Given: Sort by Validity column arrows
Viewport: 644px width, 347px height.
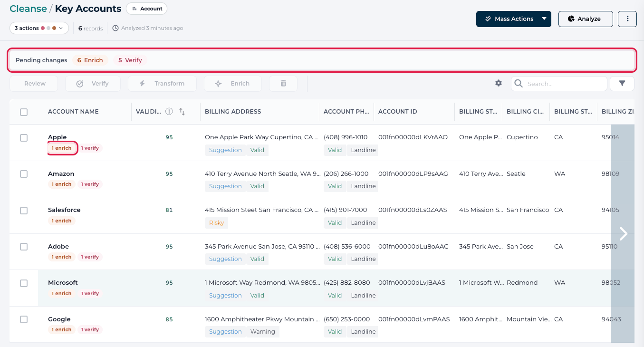Looking at the screenshot, I should (x=182, y=112).
